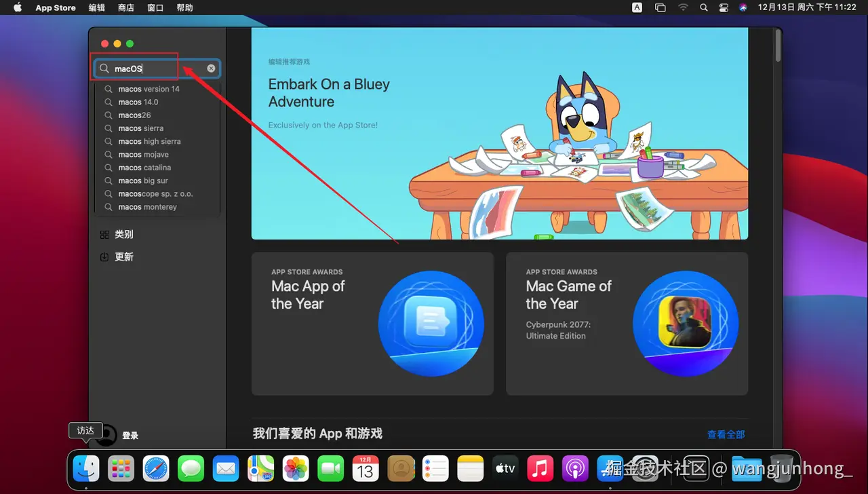Open the 商店 (Store) menu
This screenshot has width=868, height=494.
tap(126, 7)
